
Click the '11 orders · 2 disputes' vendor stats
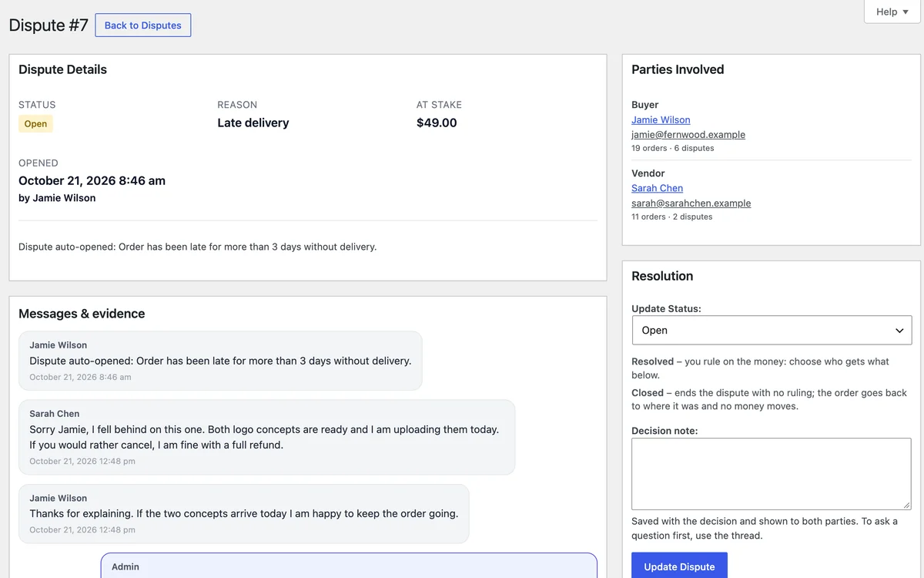(x=671, y=217)
